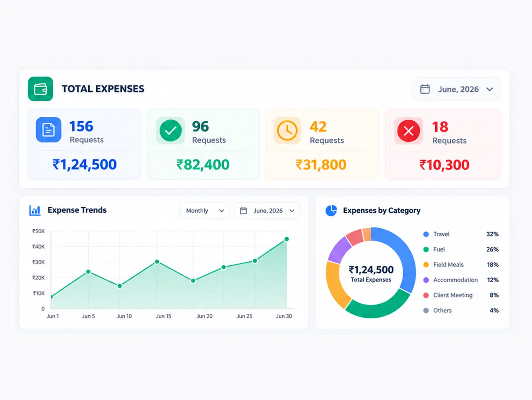The image size is (532, 400).
Task: Click the blue Travel legend dot
Action: coord(426,234)
